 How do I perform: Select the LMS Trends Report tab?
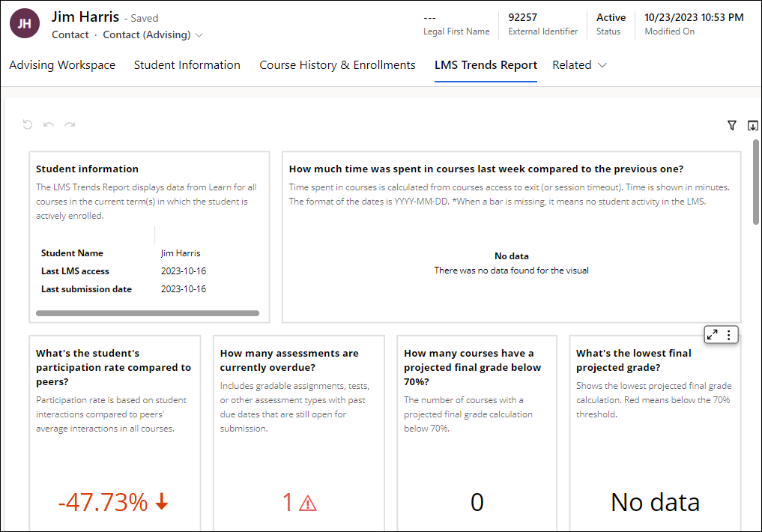click(486, 65)
